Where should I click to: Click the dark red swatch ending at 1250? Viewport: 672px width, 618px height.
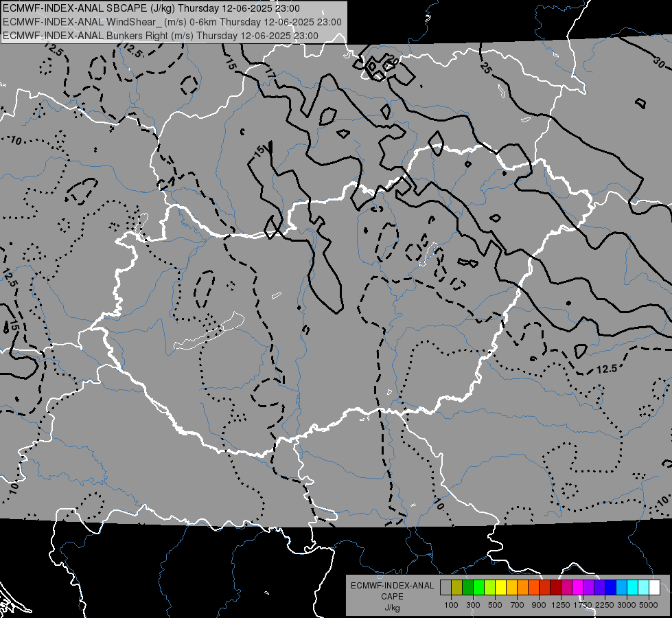tap(555, 588)
